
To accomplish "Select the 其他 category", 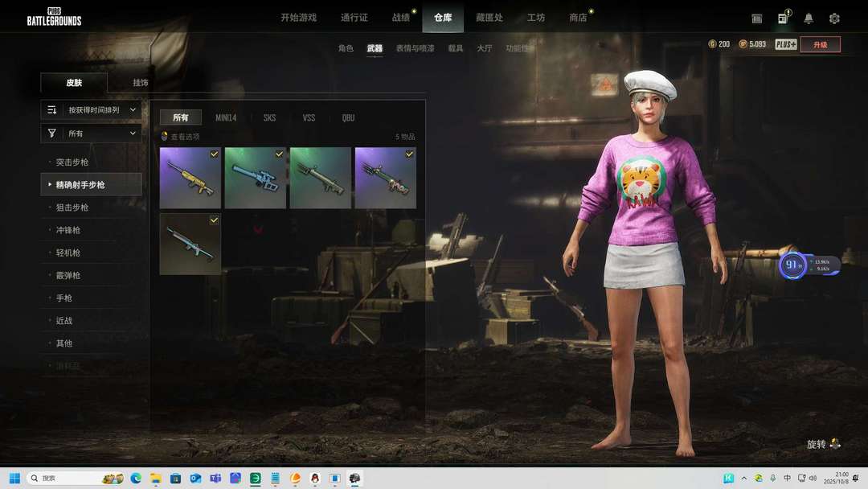I will pos(92,343).
